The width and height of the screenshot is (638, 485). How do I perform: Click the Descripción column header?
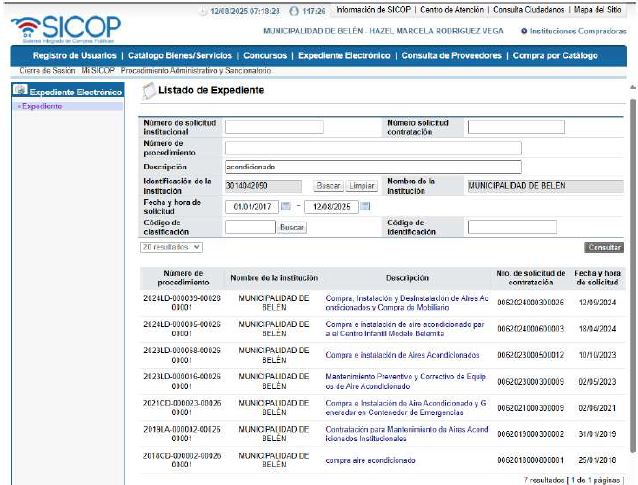pos(407,278)
